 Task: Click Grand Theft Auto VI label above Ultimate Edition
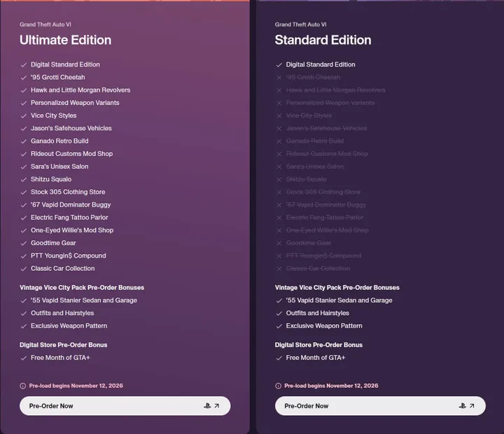click(45, 24)
